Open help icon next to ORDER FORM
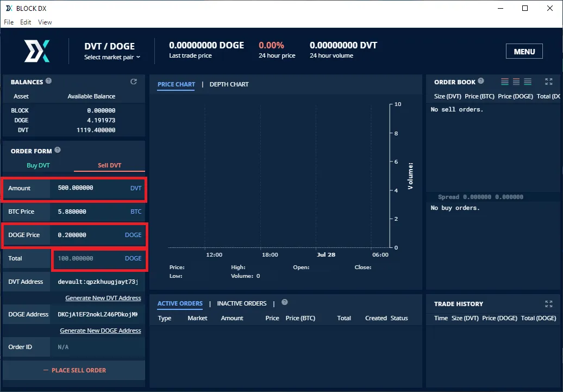Image resolution: width=563 pixels, height=392 pixels. (x=58, y=150)
